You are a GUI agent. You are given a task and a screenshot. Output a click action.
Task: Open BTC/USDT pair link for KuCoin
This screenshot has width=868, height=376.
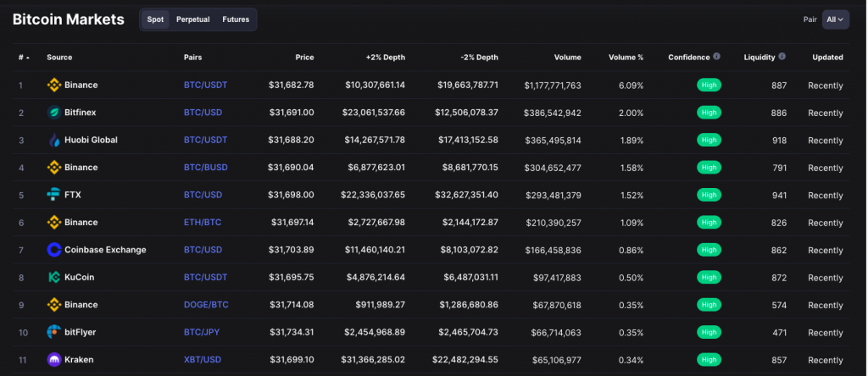click(205, 277)
